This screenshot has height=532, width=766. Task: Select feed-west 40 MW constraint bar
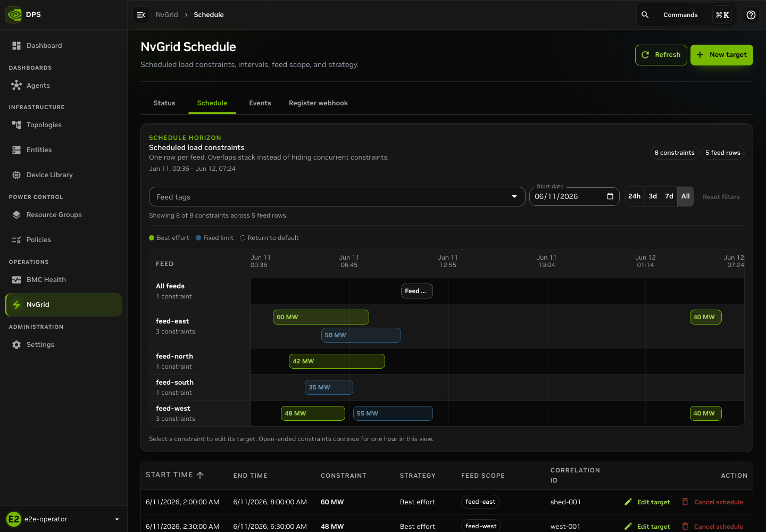pyautogui.click(x=706, y=413)
